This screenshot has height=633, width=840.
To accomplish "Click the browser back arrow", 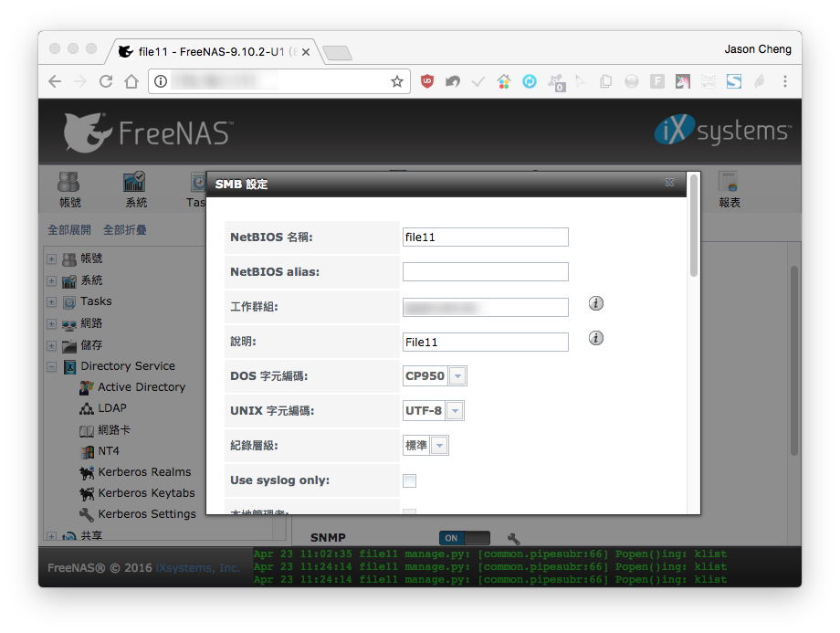I will coord(55,81).
